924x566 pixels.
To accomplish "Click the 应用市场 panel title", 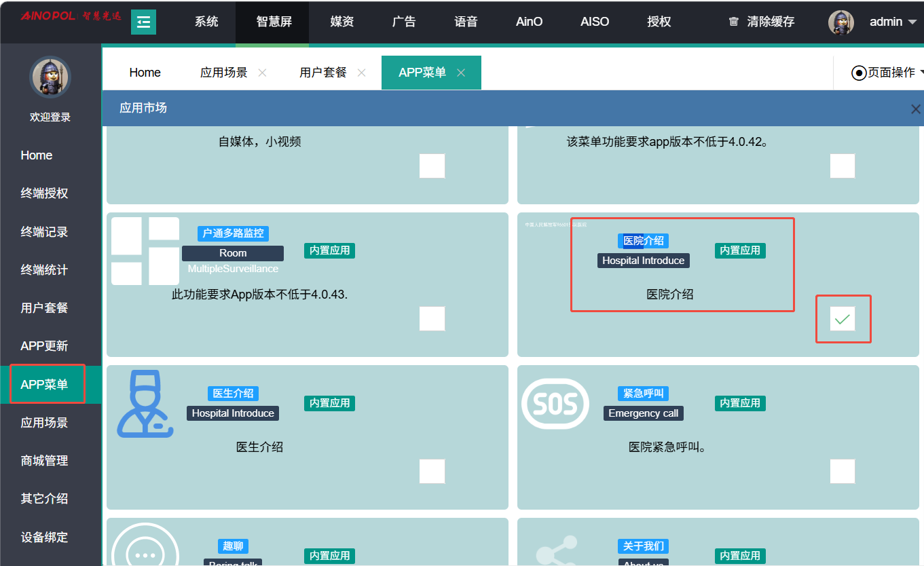I will (x=143, y=108).
